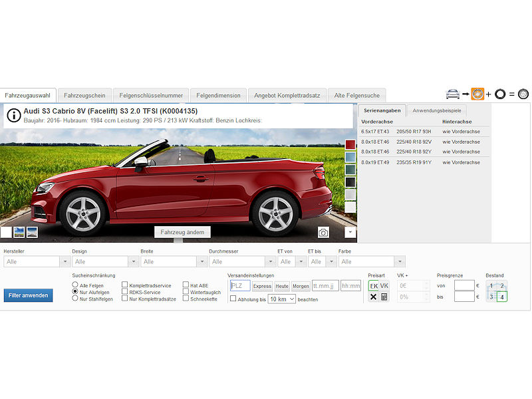Open the Hersteller dropdown
Viewport: 532px width, 399px height.
point(37,261)
